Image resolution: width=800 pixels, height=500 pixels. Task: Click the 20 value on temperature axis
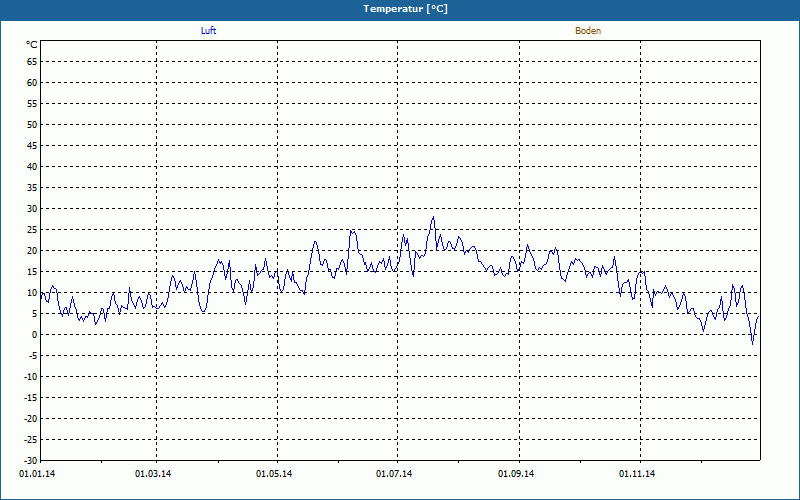(32, 251)
